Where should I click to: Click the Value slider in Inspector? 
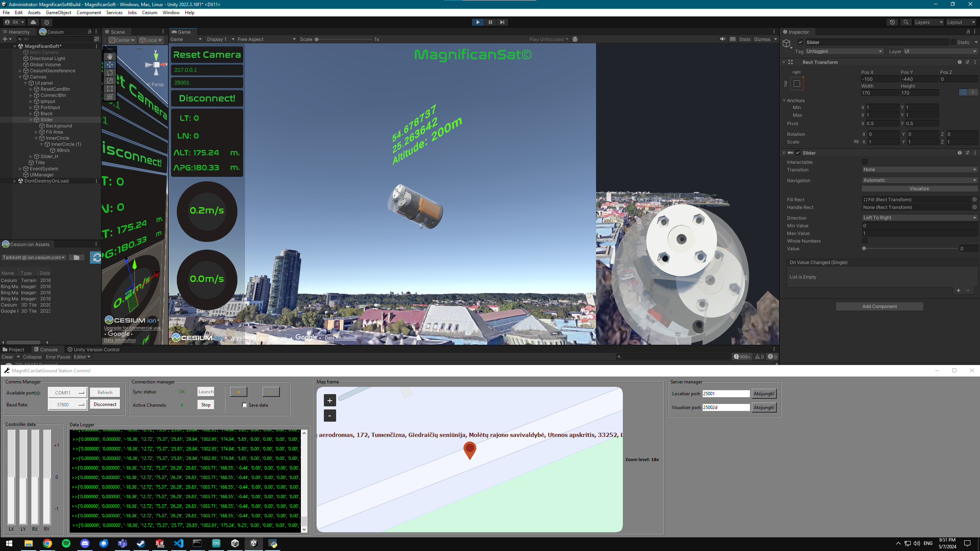(x=910, y=249)
